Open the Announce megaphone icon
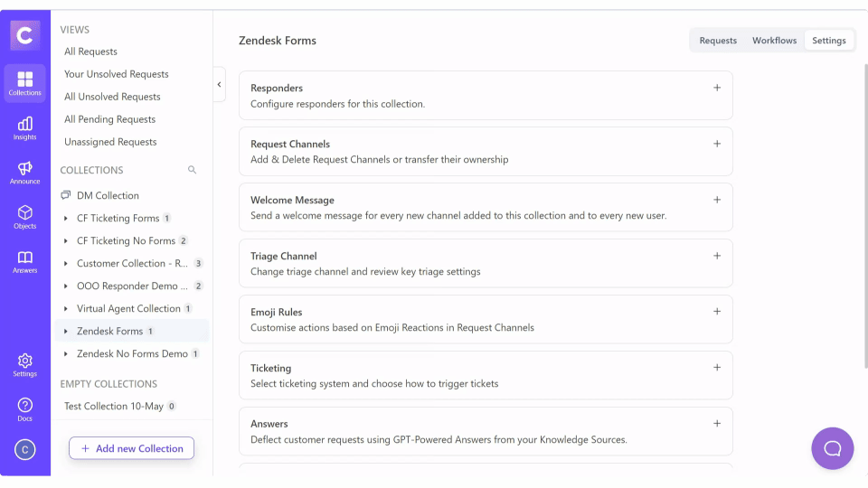Image resolution: width=868 pixels, height=488 pixels. tap(24, 172)
